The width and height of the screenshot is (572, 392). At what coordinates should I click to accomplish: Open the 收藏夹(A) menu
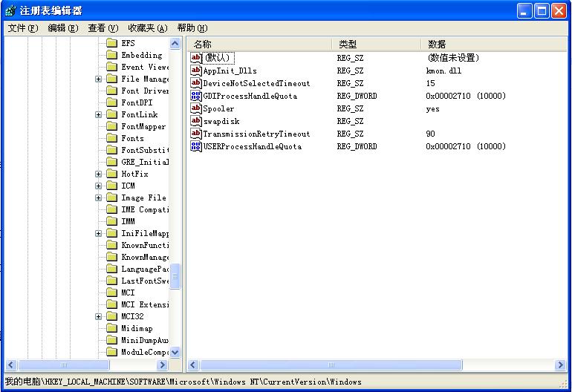[147, 28]
